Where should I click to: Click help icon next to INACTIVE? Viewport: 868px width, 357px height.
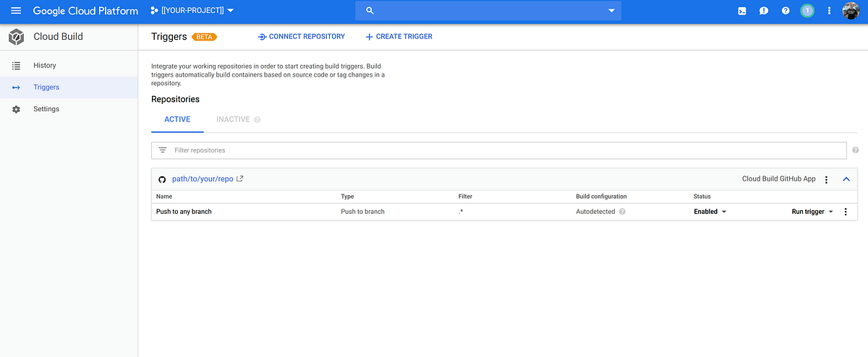[x=257, y=120]
